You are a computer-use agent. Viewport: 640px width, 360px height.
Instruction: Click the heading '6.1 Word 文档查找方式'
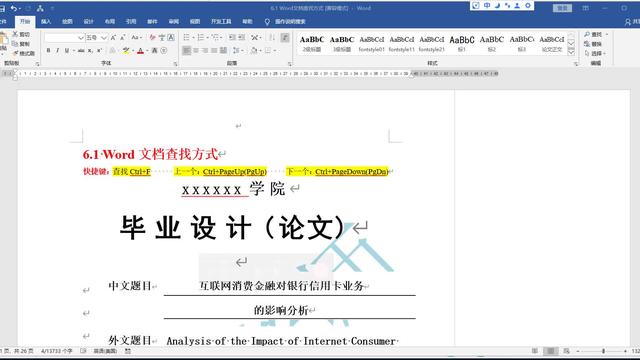150,154
